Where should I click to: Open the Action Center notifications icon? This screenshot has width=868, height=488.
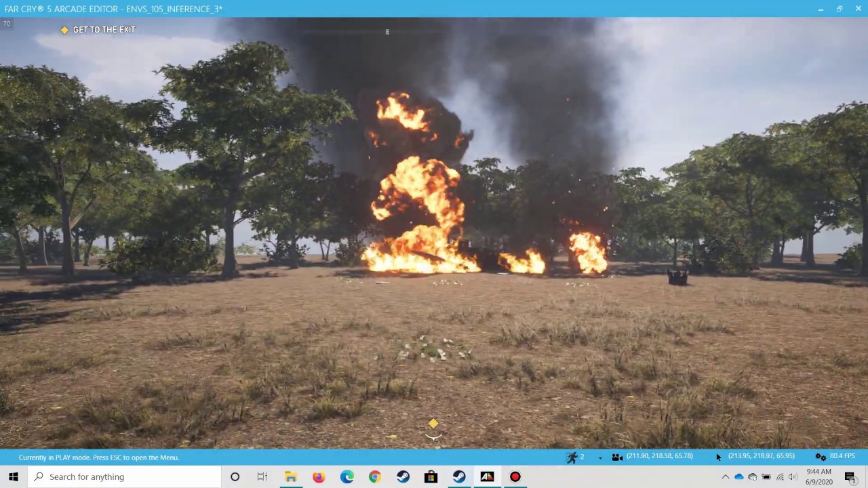850,476
